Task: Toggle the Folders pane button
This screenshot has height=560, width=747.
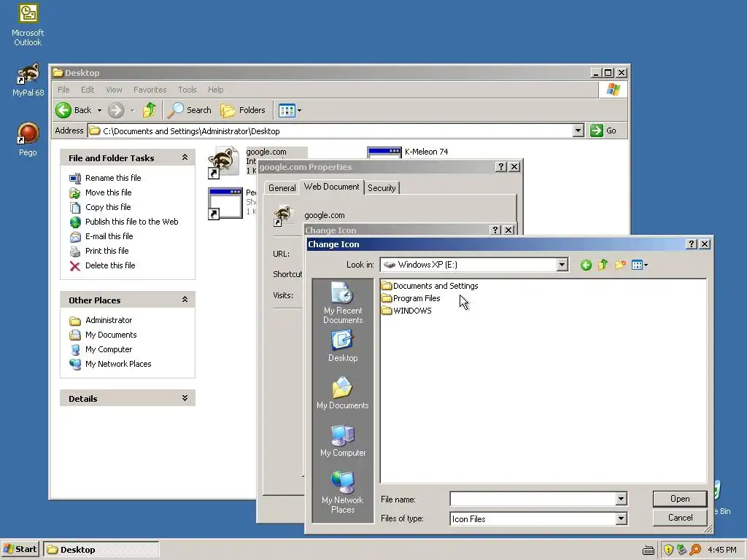Action: tap(243, 110)
